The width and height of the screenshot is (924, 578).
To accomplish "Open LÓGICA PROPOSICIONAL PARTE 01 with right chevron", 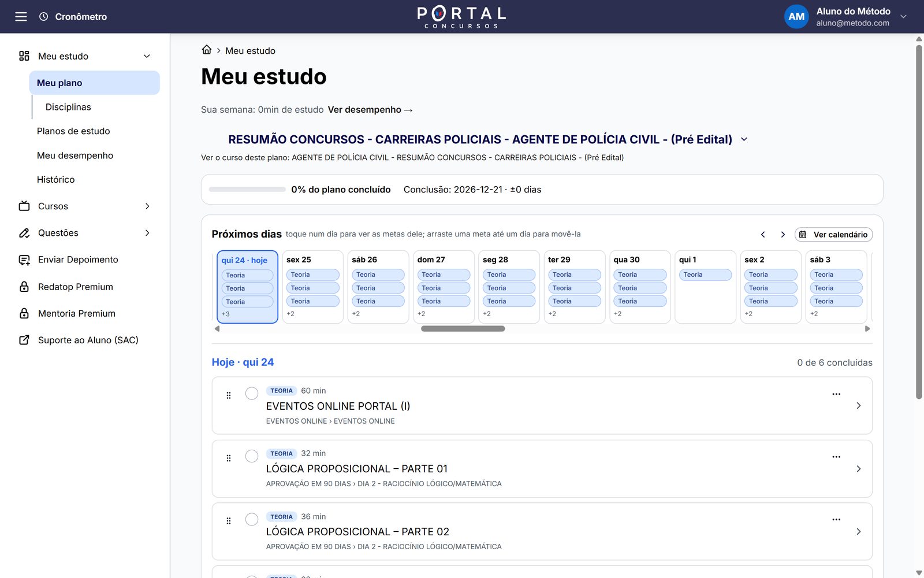I will click(x=859, y=469).
